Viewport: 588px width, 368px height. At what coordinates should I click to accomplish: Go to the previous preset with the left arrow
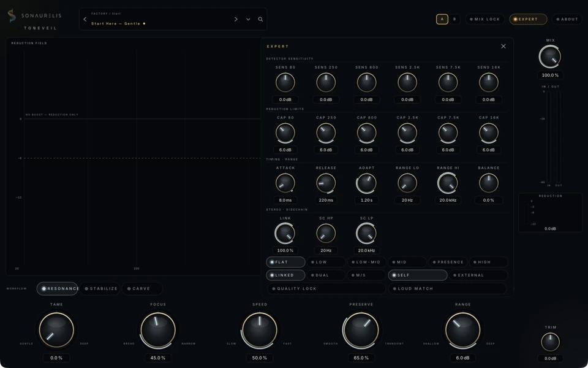pos(85,19)
